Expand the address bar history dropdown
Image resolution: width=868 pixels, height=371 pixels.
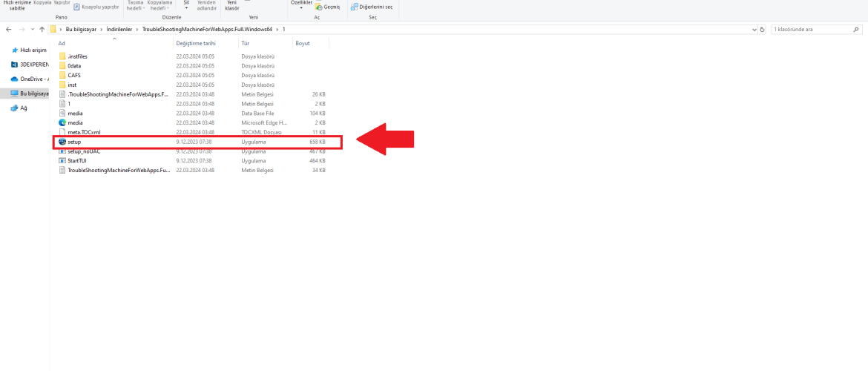coord(754,30)
